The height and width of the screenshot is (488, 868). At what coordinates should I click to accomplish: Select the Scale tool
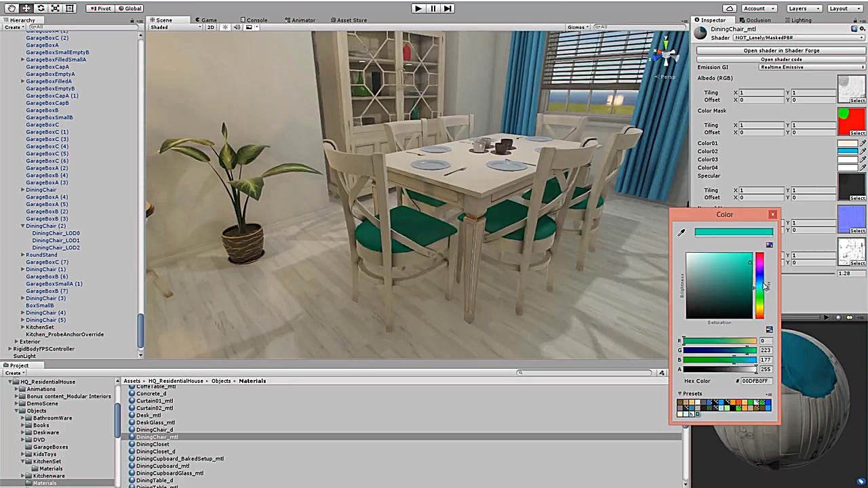click(56, 8)
